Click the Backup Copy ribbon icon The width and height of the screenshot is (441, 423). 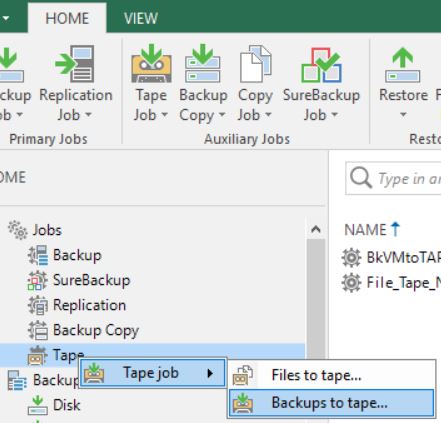203,64
